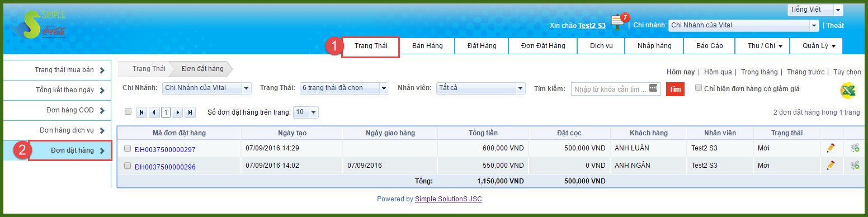Viewport: 868px width, 217px height.
Task: Open order link ĐH0037500000296
Action: pyautogui.click(x=165, y=167)
